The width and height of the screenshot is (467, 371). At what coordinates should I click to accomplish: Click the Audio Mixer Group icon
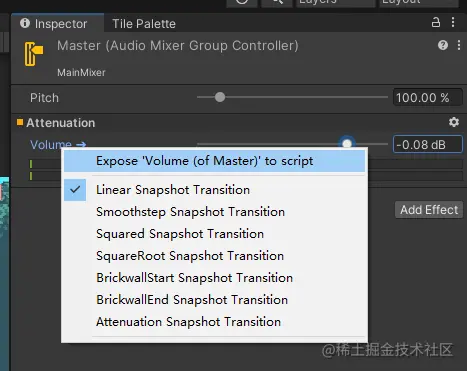click(33, 54)
